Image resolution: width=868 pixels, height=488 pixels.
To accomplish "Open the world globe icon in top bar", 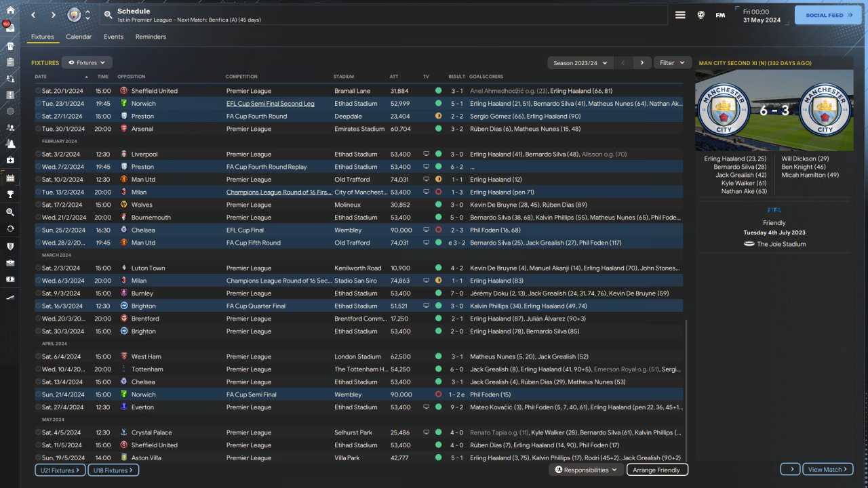I will click(701, 15).
